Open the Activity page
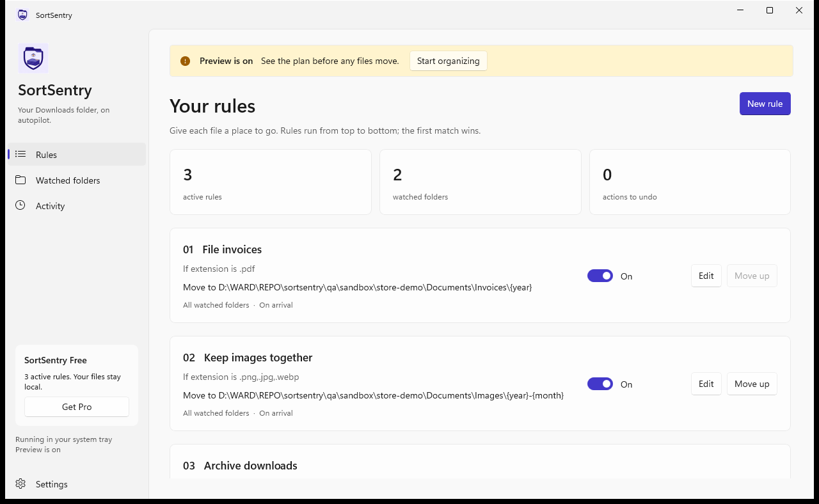 click(x=76, y=205)
